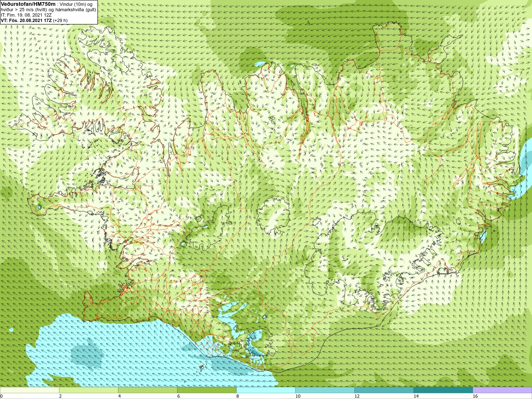
Task: Click the 'Veðurstofan/HM750m' title text
Action: (28, 4)
